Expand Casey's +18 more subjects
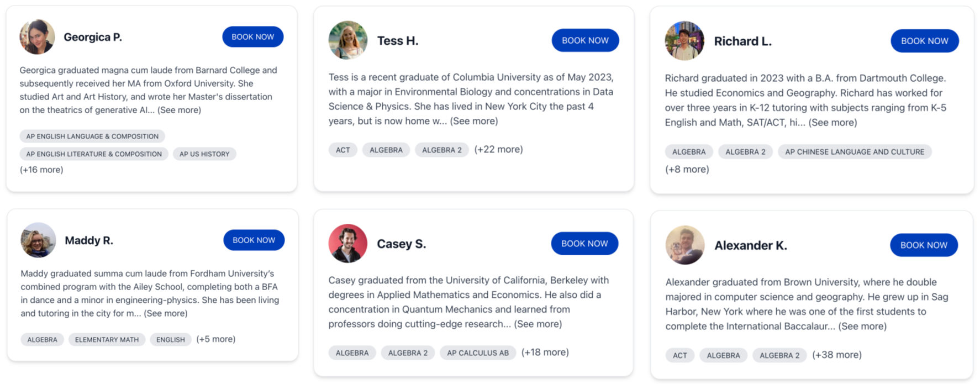The image size is (980, 384). tap(545, 353)
